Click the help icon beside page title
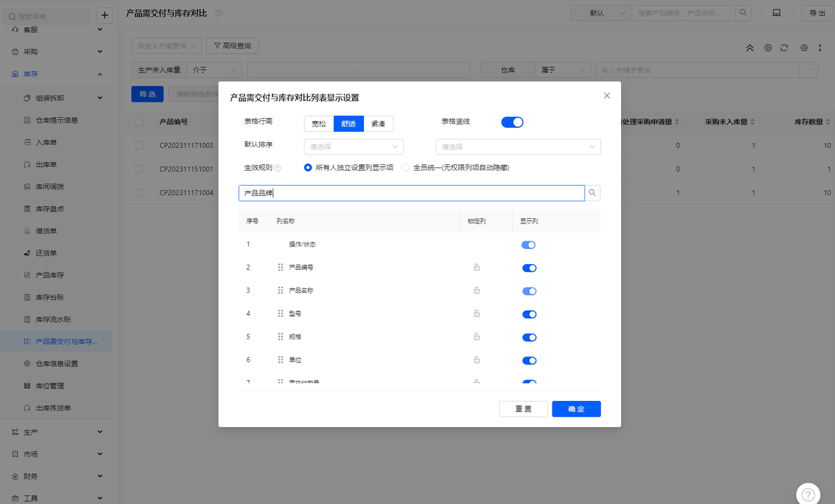The height and width of the screenshot is (504, 835). [x=219, y=13]
